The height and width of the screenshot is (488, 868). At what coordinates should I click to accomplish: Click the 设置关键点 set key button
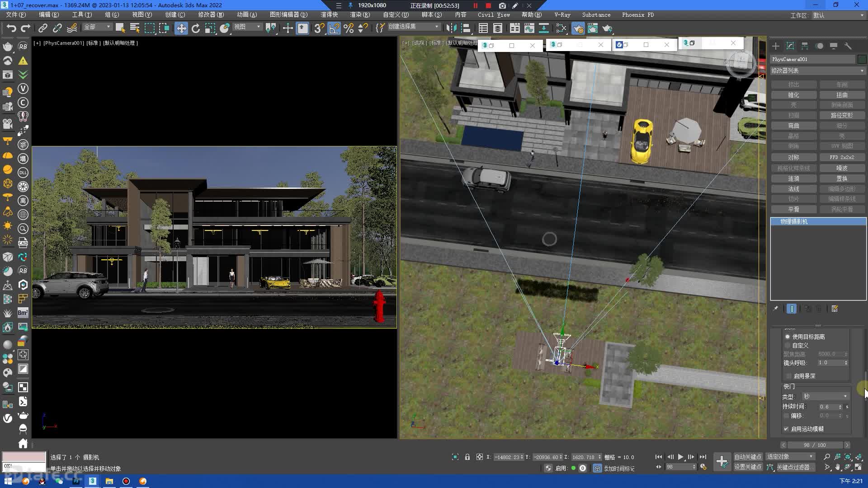(x=748, y=467)
